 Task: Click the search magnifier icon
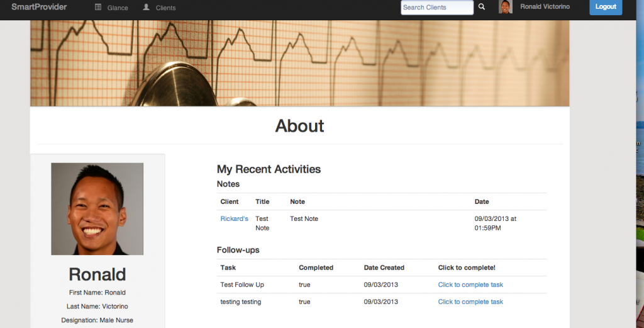(x=482, y=7)
